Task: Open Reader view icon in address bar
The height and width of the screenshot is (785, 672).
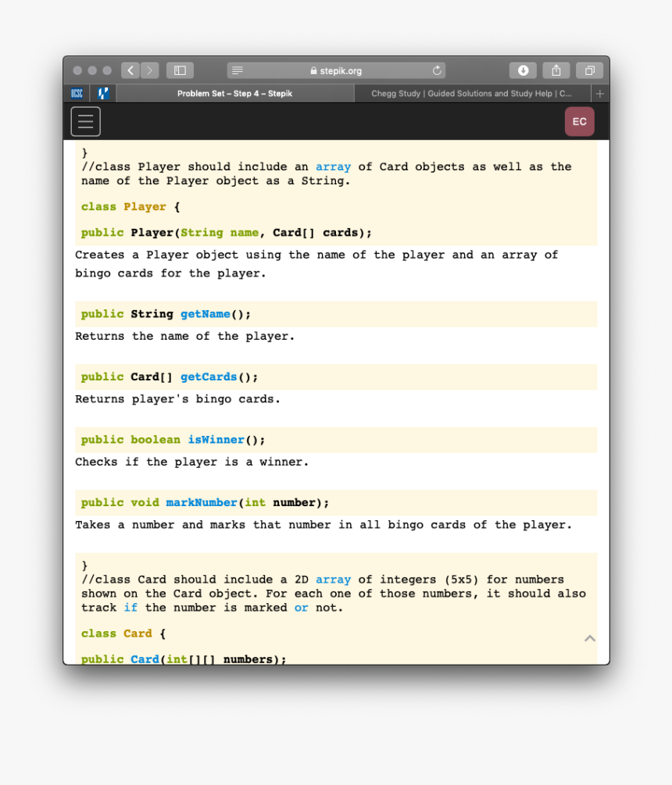Action: pyautogui.click(x=238, y=70)
